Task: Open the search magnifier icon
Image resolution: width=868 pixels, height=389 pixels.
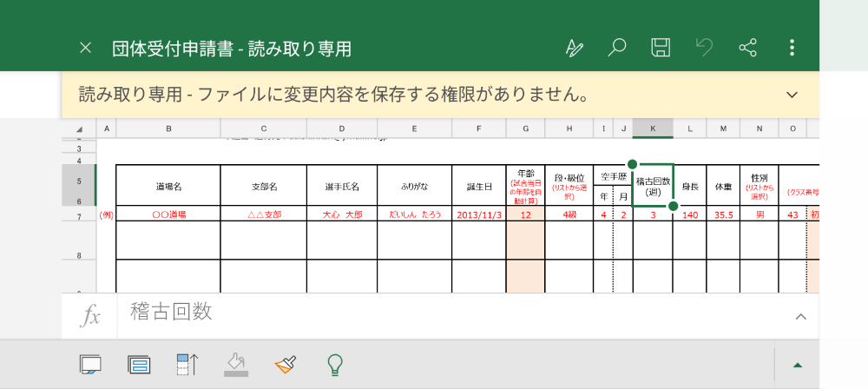Action: (617, 48)
